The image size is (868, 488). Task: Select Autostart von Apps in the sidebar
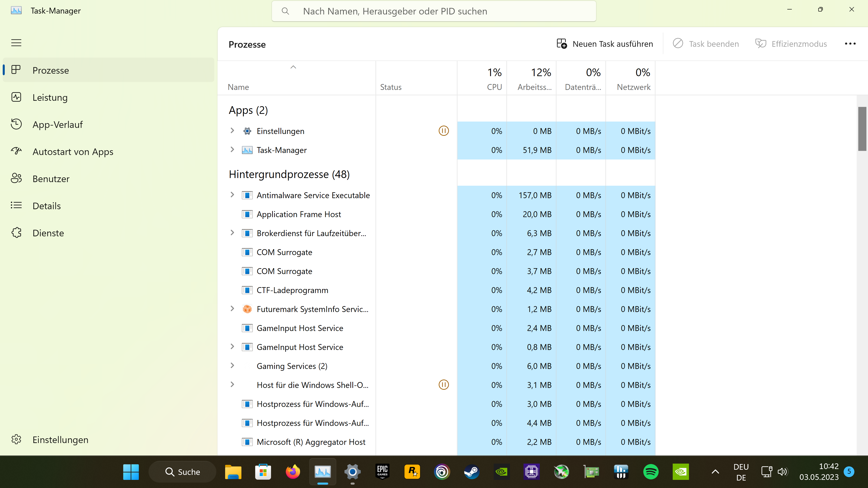point(73,152)
